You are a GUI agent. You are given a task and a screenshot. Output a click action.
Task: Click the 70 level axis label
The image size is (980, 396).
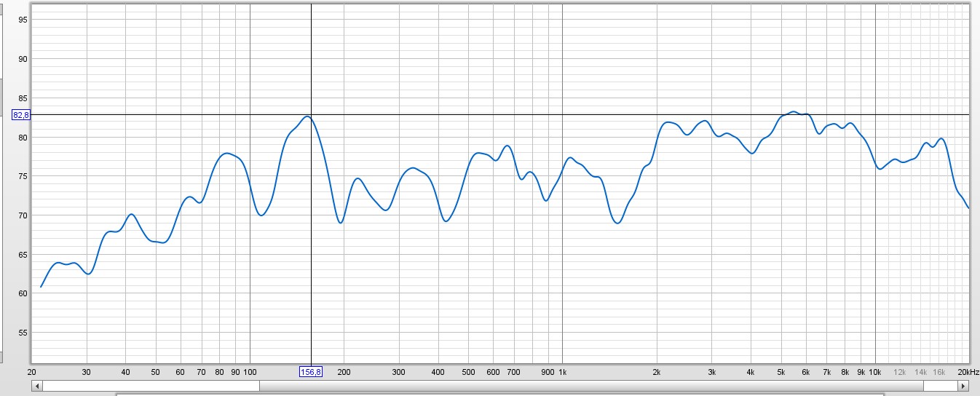tap(23, 215)
